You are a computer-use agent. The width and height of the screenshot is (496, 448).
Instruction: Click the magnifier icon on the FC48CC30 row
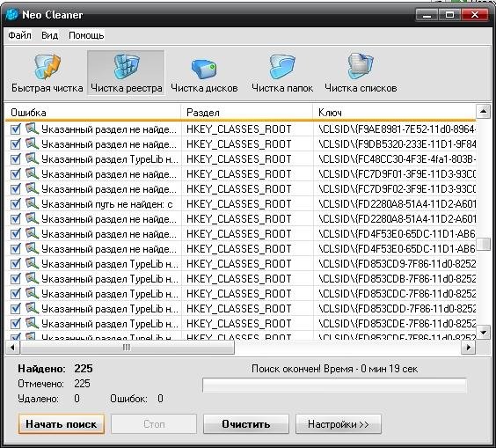32,158
